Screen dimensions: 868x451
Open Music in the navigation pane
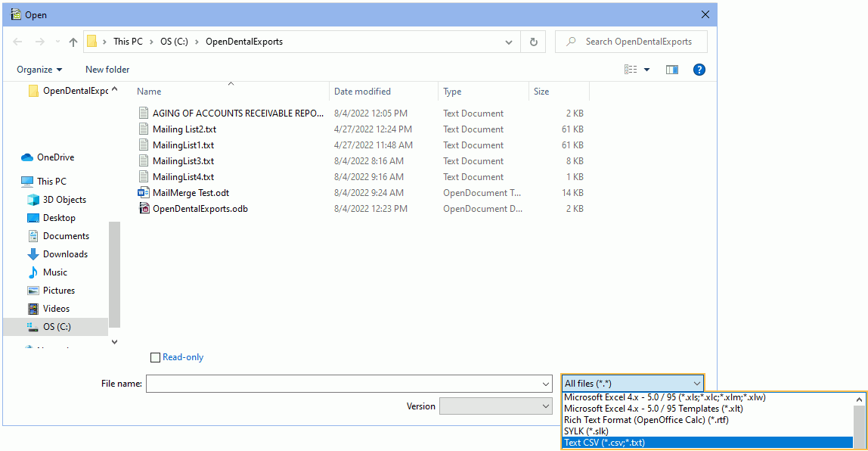coord(48,272)
